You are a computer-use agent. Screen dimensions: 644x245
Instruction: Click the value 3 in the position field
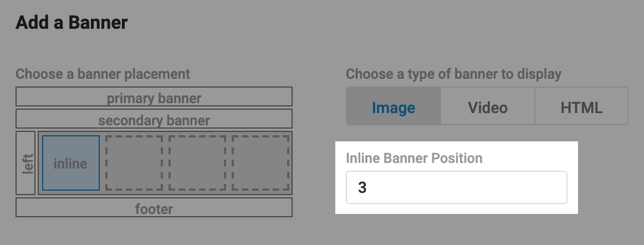[x=362, y=188]
